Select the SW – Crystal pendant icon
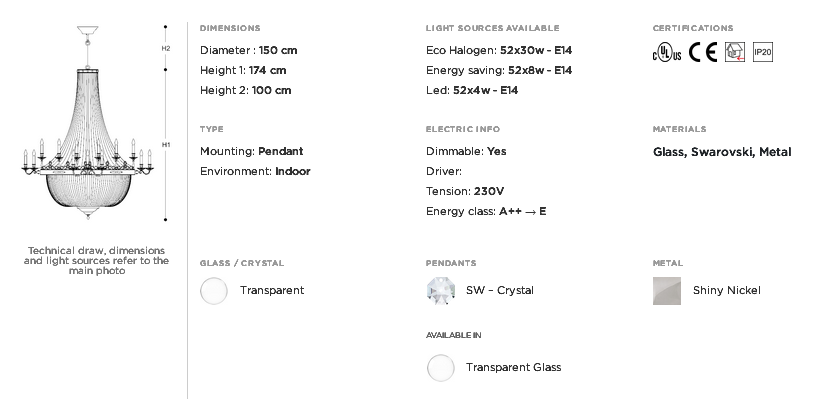Screen dimensions: 822x399 (x=441, y=290)
